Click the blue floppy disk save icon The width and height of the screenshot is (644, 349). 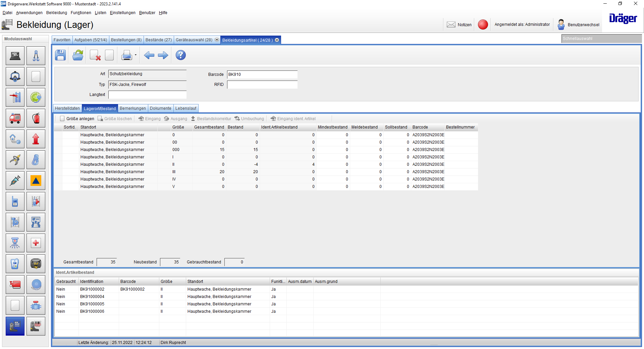60,55
